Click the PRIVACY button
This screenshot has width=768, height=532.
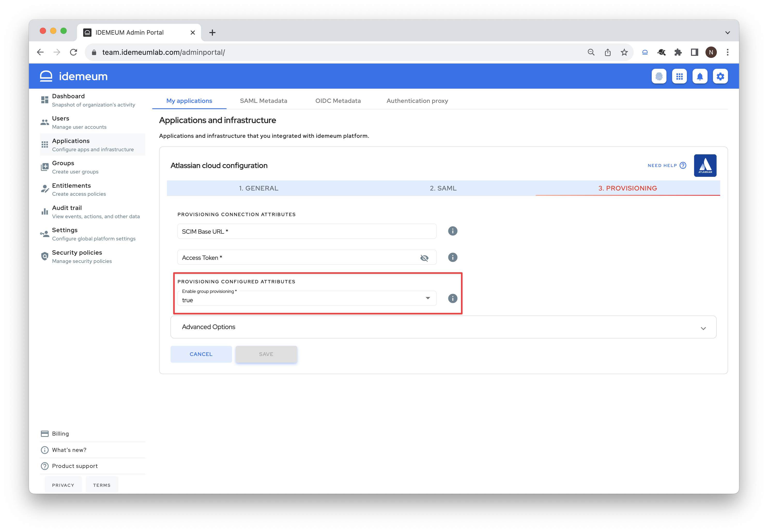[63, 485]
